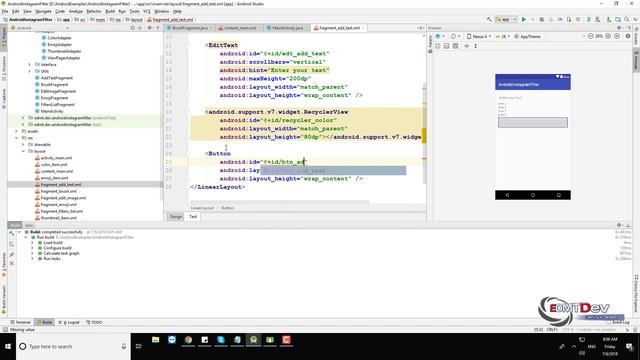
Task: Expand the drawable folder
Action: point(23,144)
